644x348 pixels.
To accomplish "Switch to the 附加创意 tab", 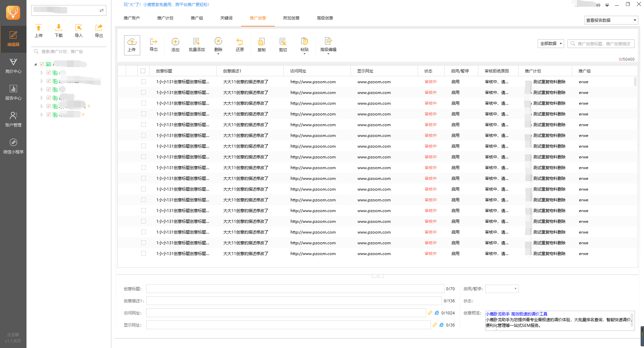I will coord(291,18).
